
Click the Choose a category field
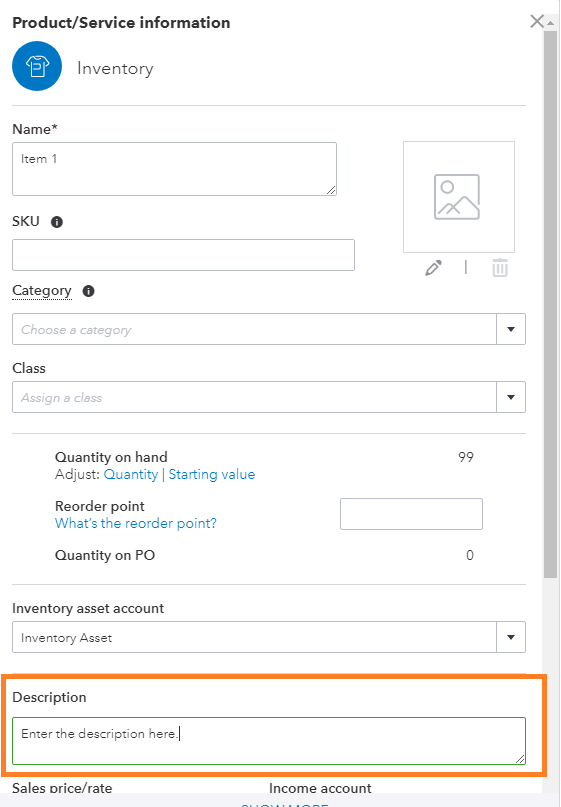[254, 329]
